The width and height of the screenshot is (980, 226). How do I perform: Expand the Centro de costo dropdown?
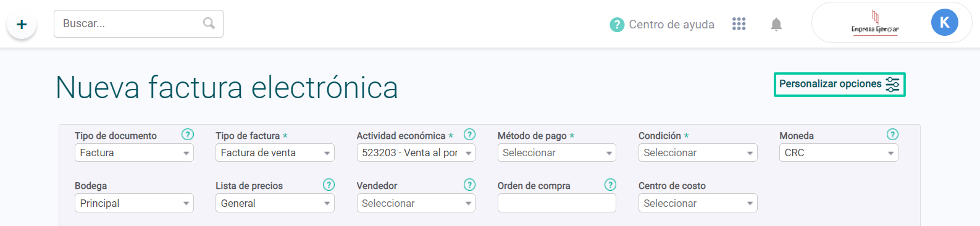698,203
